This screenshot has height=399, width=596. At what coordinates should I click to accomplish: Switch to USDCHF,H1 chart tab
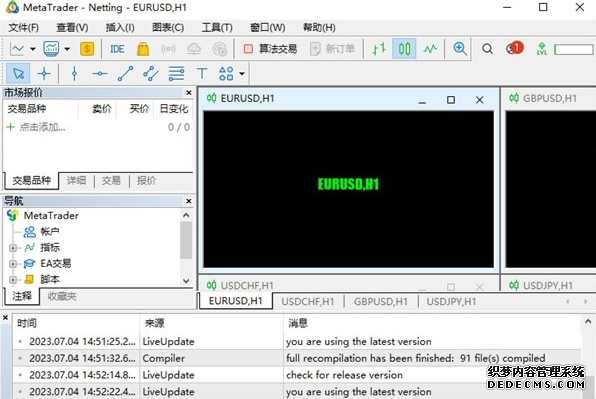coord(308,302)
